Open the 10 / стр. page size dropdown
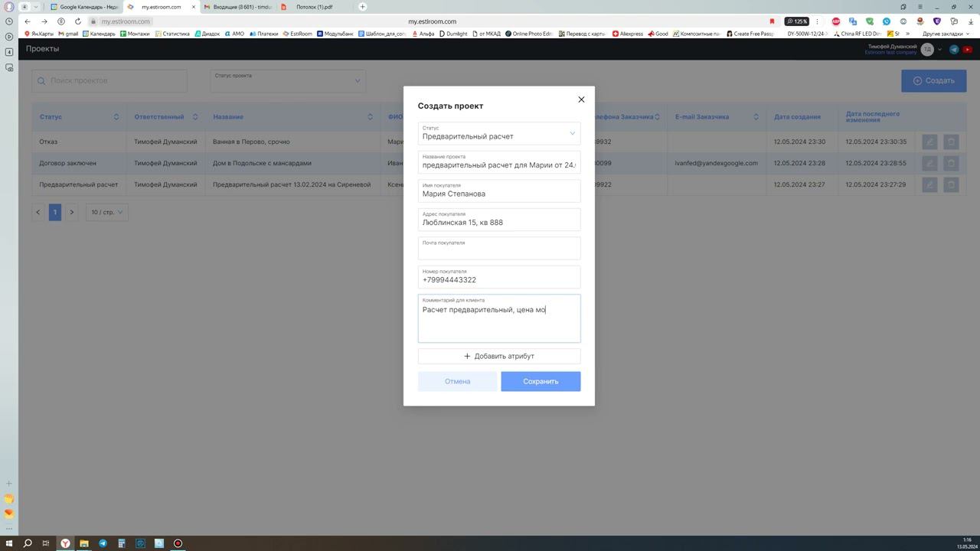The width and height of the screenshot is (980, 551). tap(106, 212)
